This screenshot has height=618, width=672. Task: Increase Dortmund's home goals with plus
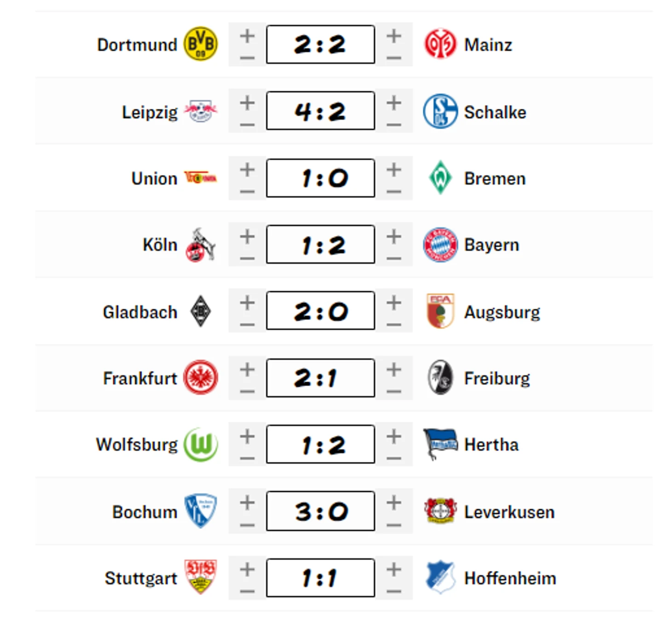pos(247,36)
